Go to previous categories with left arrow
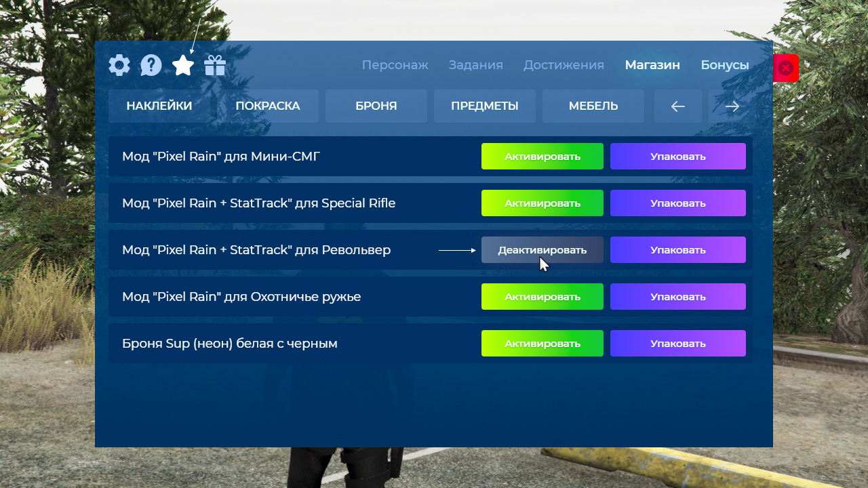Screen dimensions: 868x488 (678, 106)
